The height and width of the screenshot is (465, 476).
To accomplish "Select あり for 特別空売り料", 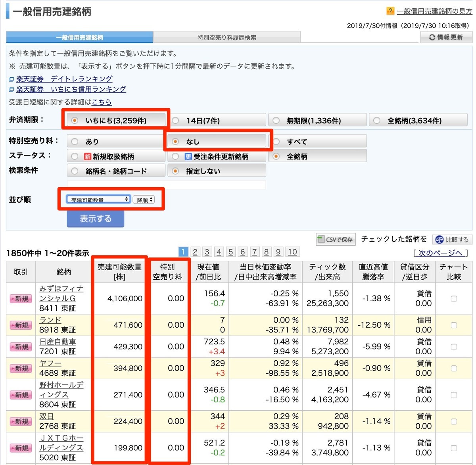I will pyautogui.click(x=116, y=141).
